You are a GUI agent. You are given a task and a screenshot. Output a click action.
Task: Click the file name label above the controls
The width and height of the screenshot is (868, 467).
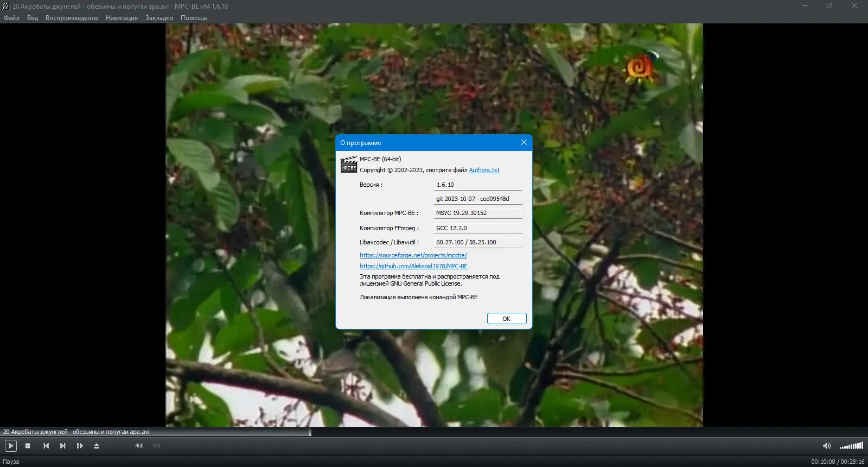pos(76,432)
